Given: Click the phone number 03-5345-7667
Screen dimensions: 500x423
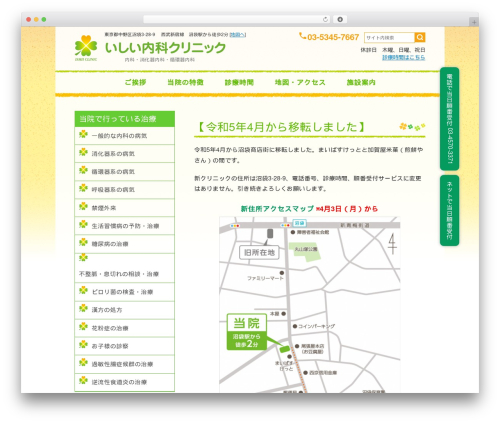Looking at the screenshot, I should click(333, 37).
